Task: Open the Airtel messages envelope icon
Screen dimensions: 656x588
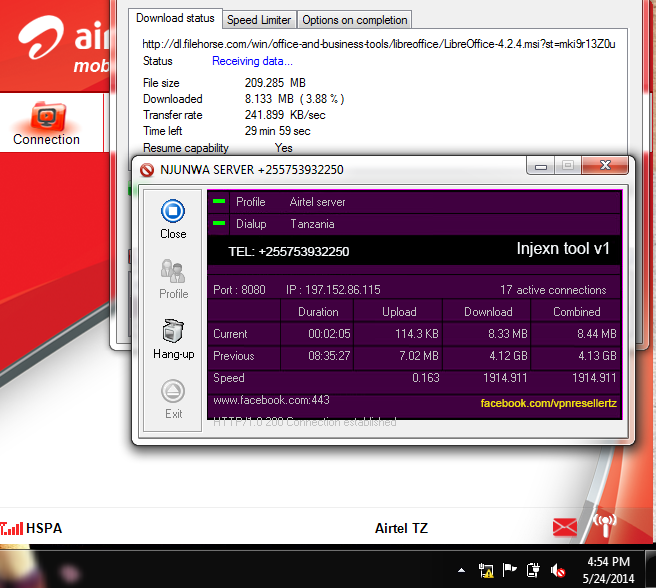Action: (x=565, y=527)
